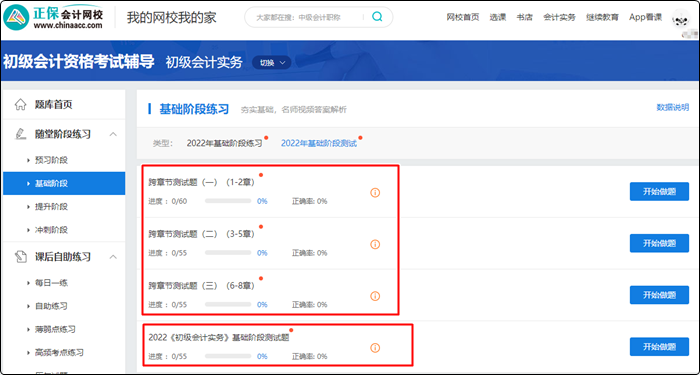The height and width of the screenshot is (375, 700).
Task: Click 开始做题 for 跨章节测试题（二）
Action: [659, 243]
